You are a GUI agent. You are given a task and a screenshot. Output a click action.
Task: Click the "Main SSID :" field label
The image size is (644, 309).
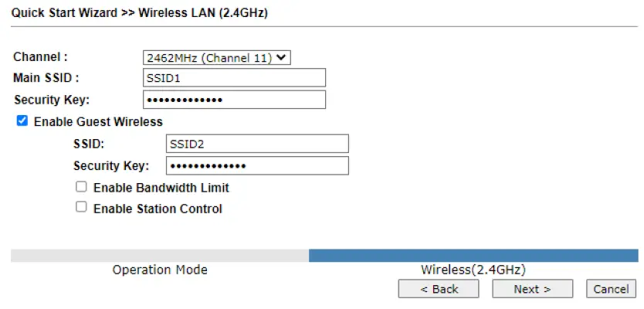tap(46, 78)
